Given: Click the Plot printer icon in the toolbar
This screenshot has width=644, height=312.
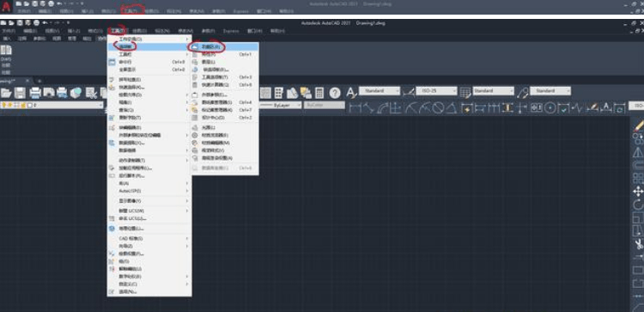Looking at the screenshot, I should [x=35, y=94].
